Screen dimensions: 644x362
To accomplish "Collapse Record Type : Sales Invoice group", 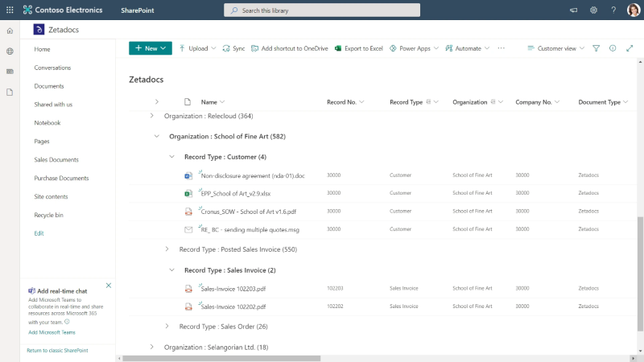I will click(x=171, y=270).
